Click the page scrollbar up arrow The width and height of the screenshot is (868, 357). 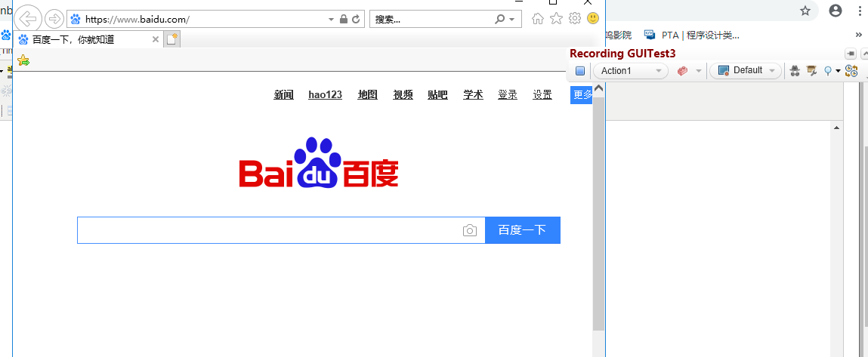598,88
